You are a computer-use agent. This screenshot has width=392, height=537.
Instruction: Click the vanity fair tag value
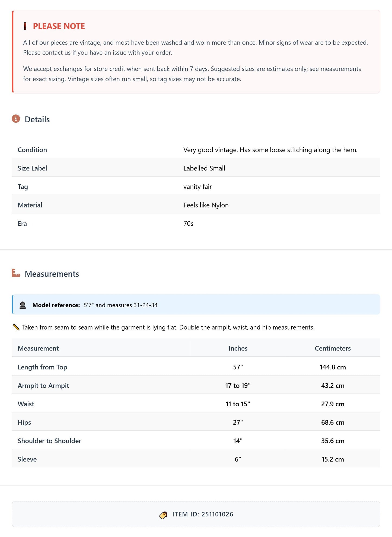pos(197,187)
